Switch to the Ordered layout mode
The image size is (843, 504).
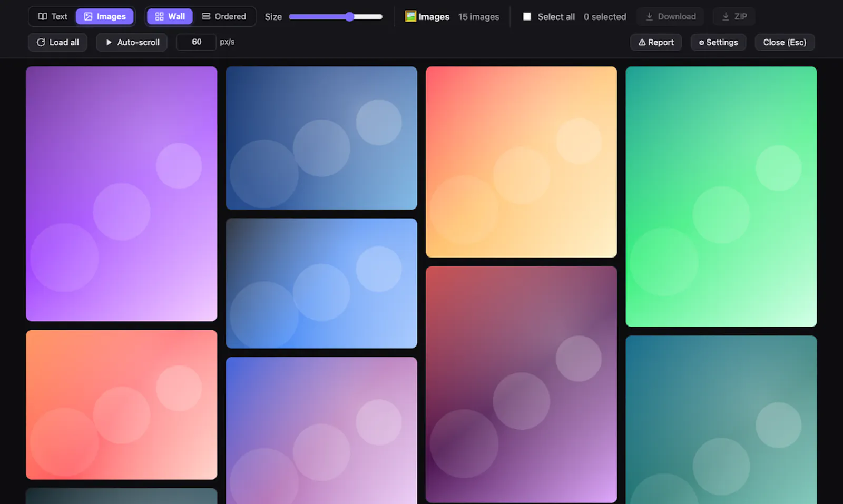(x=224, y=16)
